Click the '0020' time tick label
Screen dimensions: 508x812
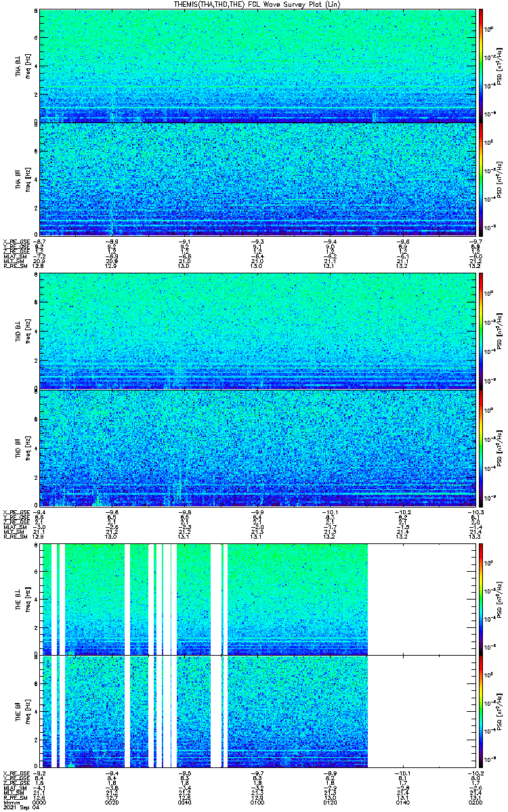[x=112, y=802]
